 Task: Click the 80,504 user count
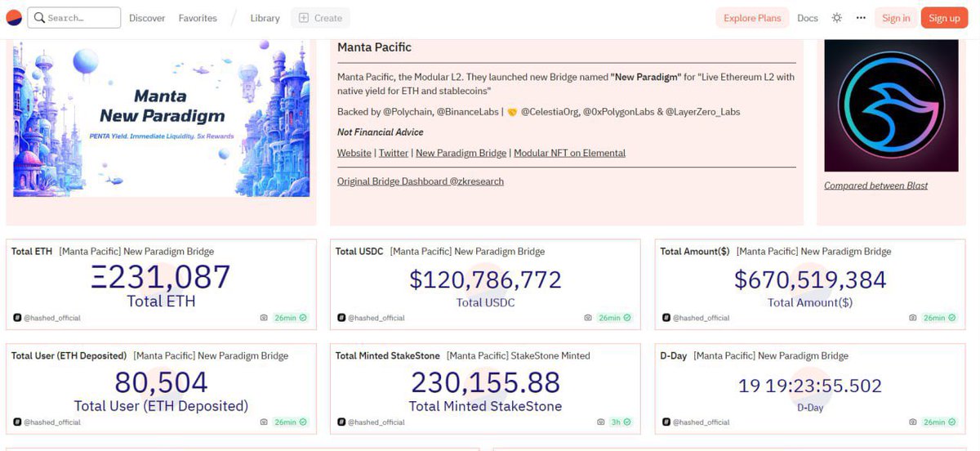click(x=161, y=382)
